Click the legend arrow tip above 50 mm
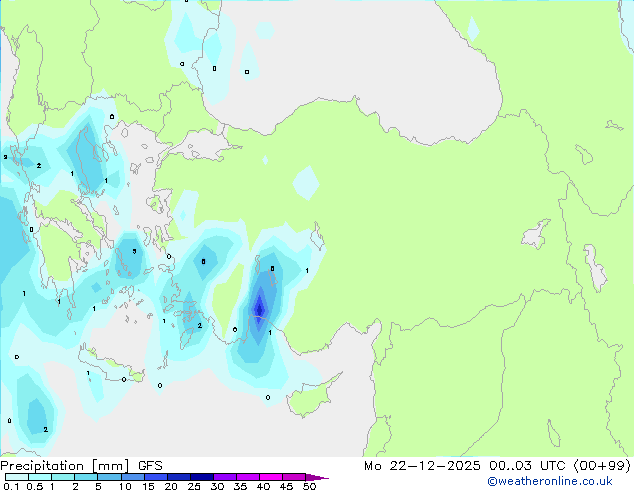This screenshot has height=490, width=634. click(317, 477)
